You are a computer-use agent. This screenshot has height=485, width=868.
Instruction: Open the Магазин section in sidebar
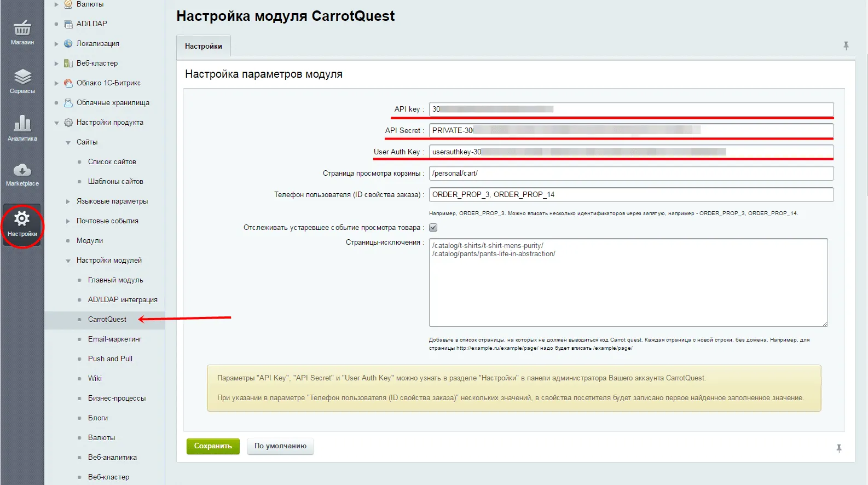pyautogui.click(x=22, y=32)
